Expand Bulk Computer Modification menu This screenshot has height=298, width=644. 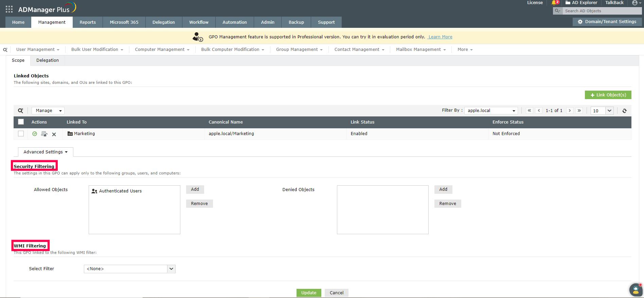point(233,50)
